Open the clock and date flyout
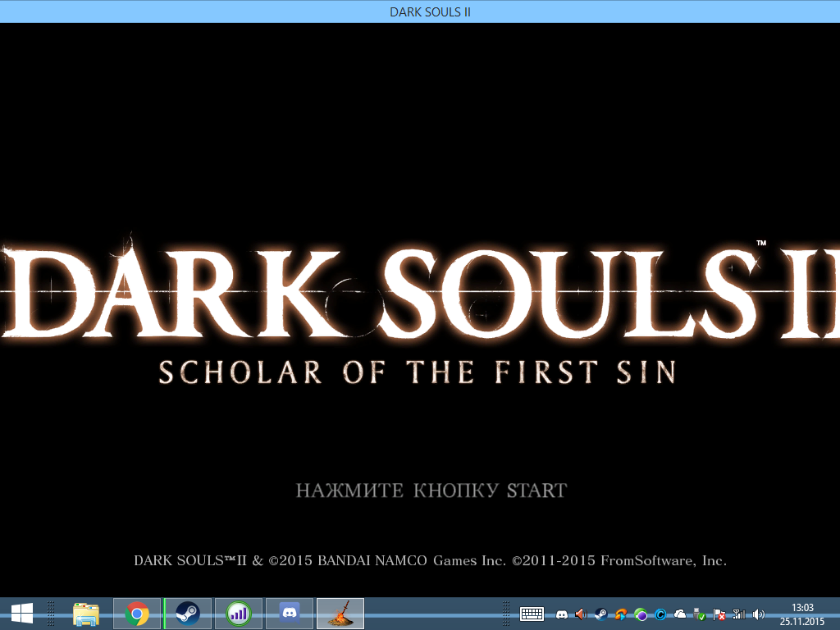 tap(801, 614)
